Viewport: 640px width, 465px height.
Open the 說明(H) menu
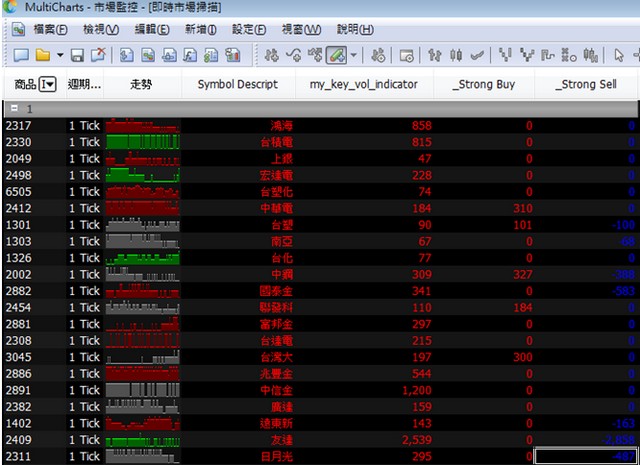[x=355, y=29]
